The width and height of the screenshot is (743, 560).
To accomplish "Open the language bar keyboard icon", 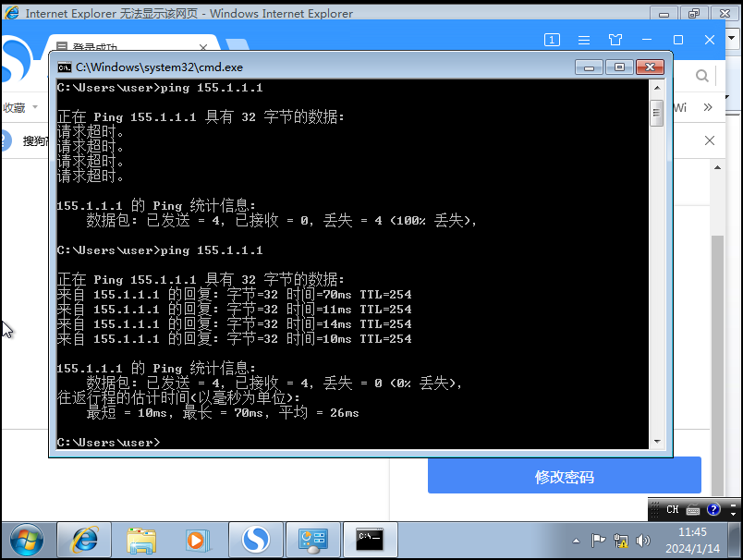I will point(693,510).
